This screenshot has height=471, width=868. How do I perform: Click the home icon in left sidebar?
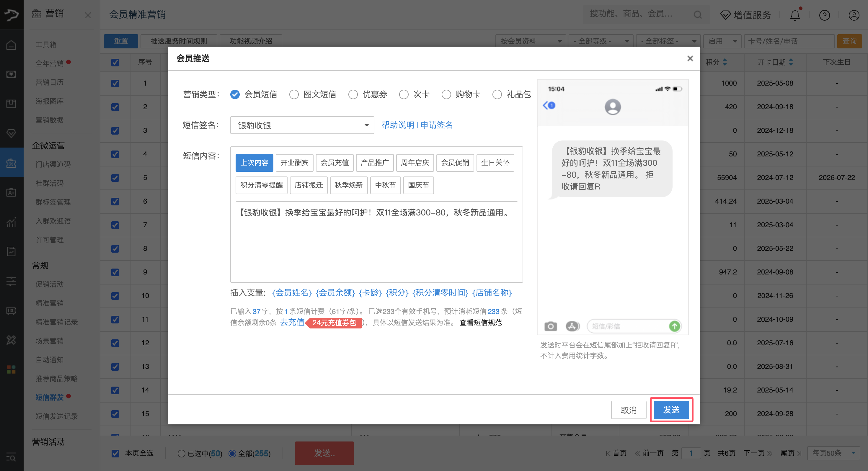[12, 45]
